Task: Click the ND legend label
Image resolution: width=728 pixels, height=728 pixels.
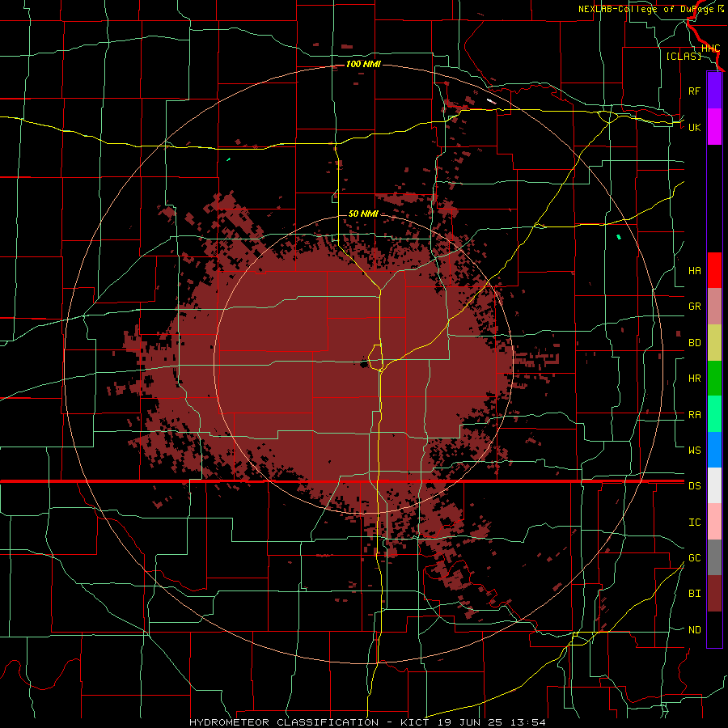Action: (x=694, y=630)
